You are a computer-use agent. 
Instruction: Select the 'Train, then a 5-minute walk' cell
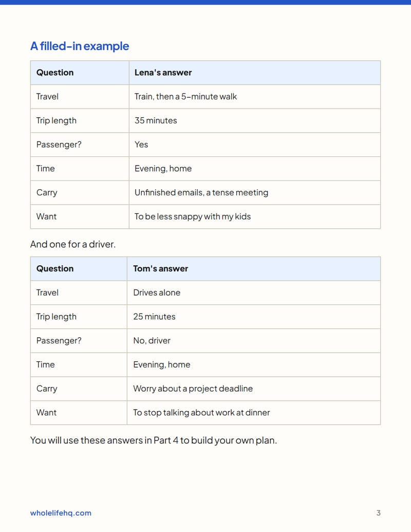pyautogui.click(x=255, y=97)
